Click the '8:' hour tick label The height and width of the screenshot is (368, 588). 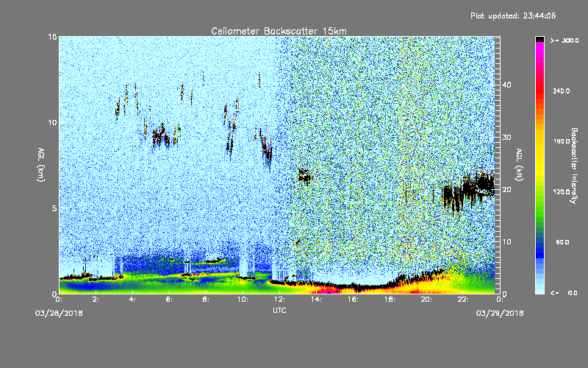[x=206, y=300]
